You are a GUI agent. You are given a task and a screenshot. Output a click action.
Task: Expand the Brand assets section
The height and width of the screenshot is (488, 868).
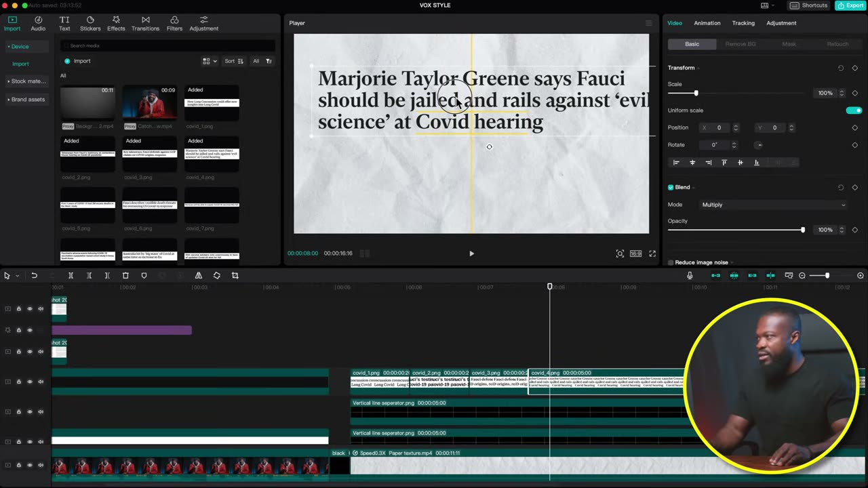26,100
